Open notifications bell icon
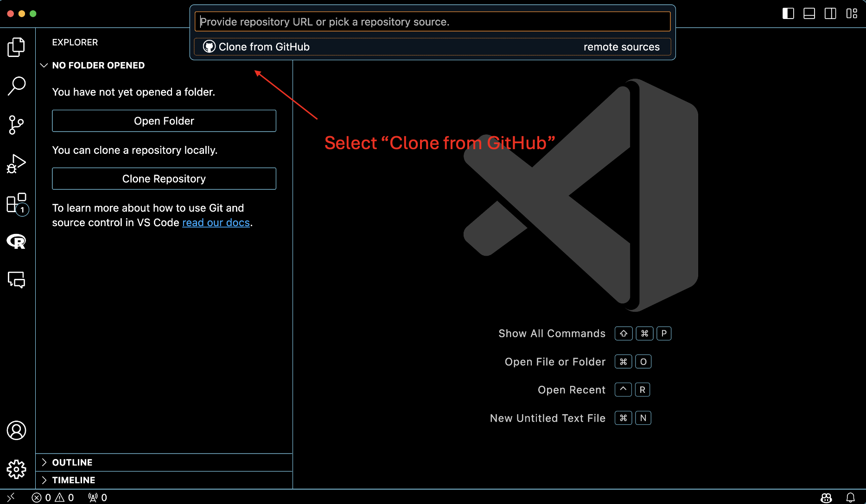The height and width of the screenshot is (504, 866). click(x=850, y=498)
